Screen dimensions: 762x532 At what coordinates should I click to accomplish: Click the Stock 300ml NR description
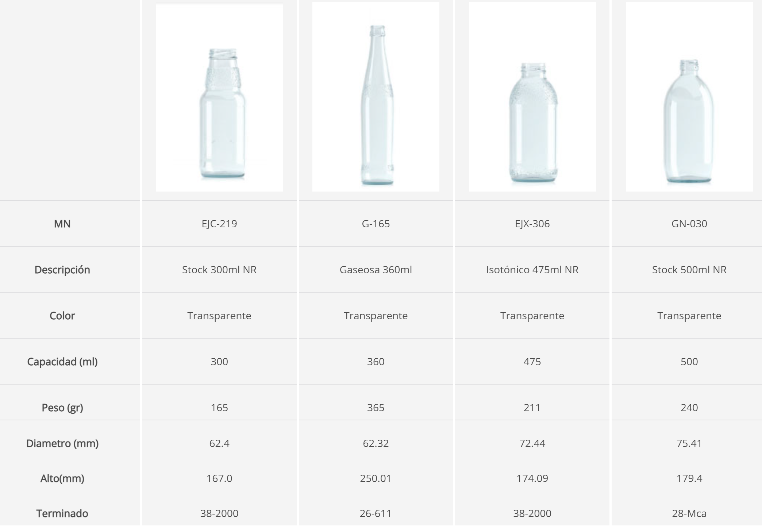tap(219, 270)
